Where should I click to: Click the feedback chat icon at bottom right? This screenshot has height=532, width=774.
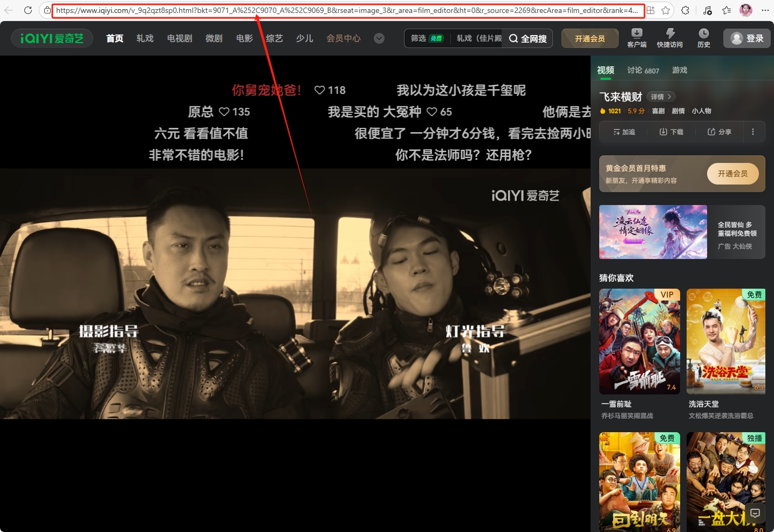point(755,513)
